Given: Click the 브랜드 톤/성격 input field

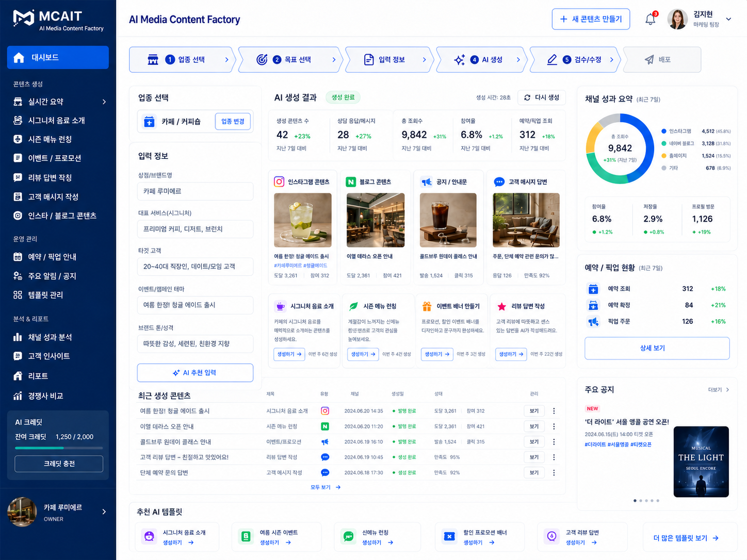Looking at the screenshot, I should [x=195, y=343].
